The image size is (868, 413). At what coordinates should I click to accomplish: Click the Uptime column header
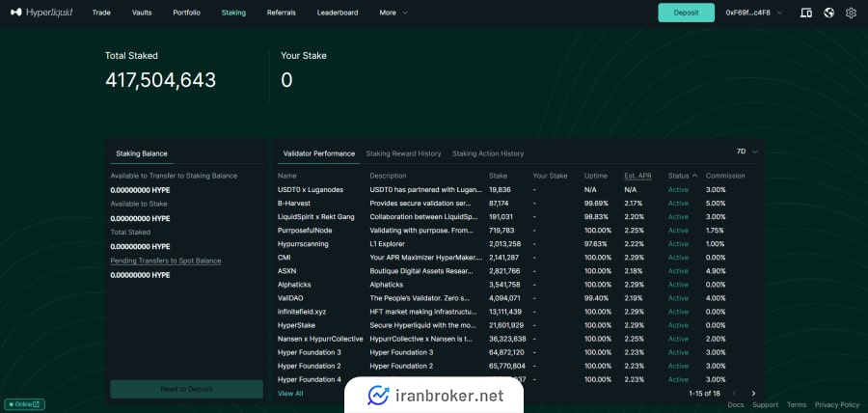tap(596, 176)
